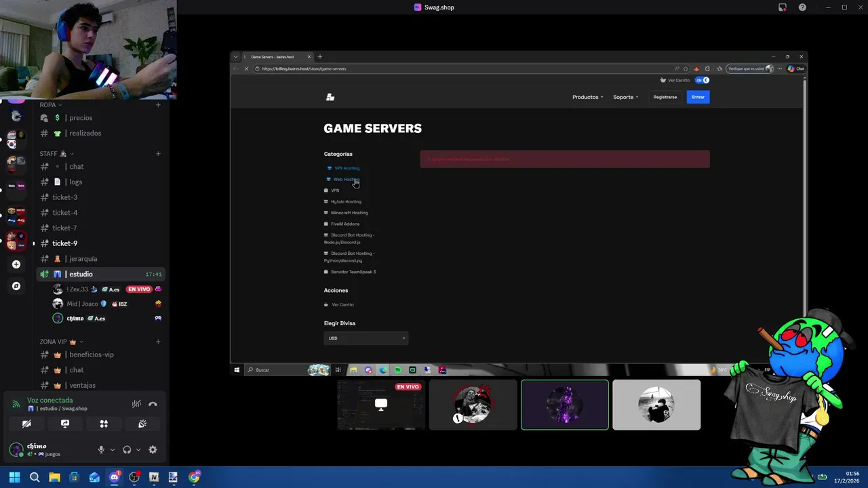Open Windows taskbar search

35,477
